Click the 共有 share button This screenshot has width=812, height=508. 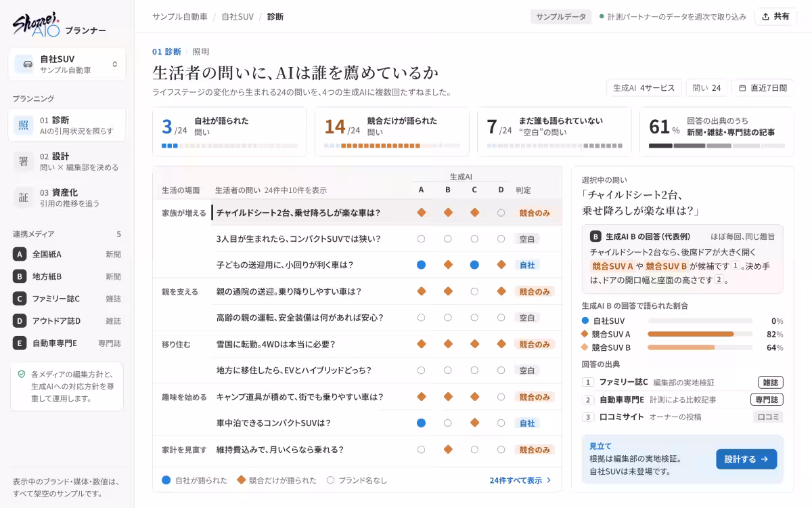(775, 16)
